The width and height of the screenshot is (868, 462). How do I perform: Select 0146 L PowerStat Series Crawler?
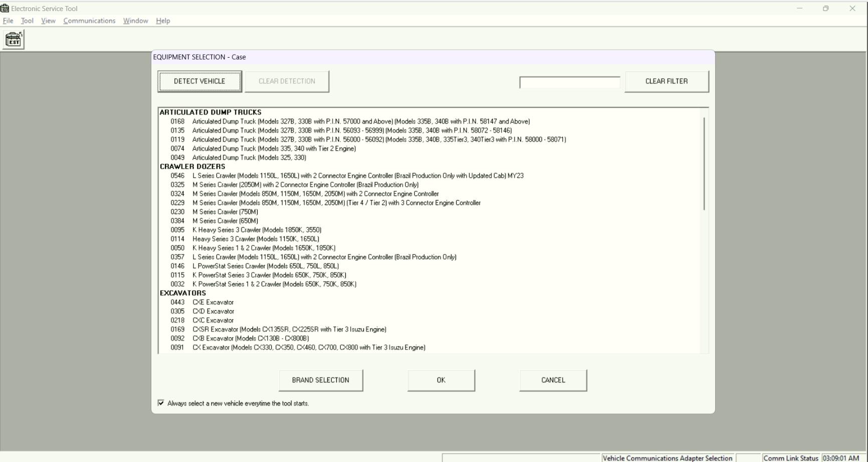(255, 266)
